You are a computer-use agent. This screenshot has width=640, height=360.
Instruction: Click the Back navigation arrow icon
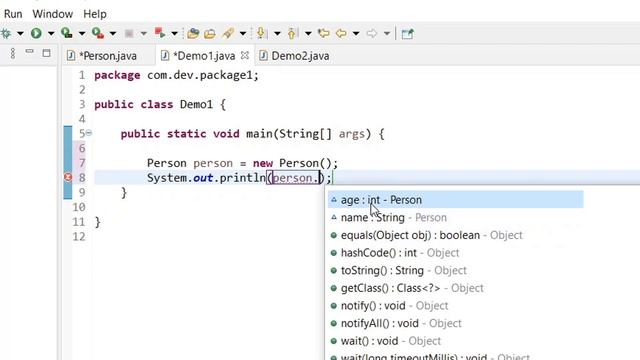click(341, 33)
